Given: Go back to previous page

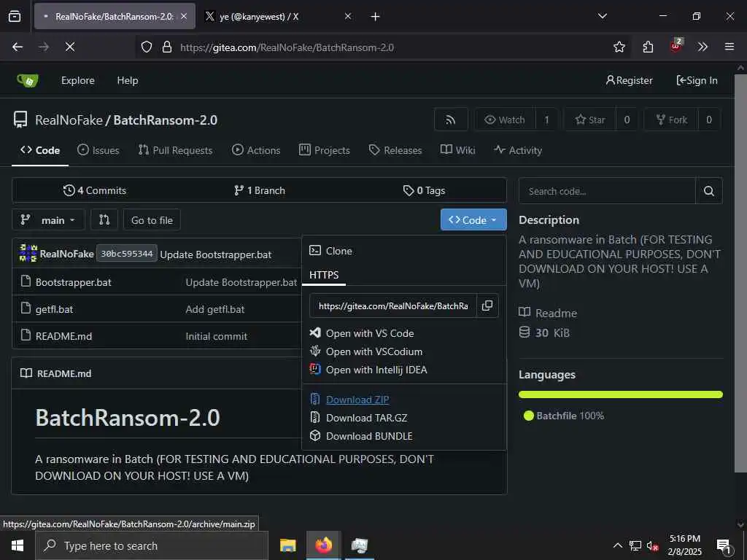Looking at the screenshot, I should [x=18, y=47].
